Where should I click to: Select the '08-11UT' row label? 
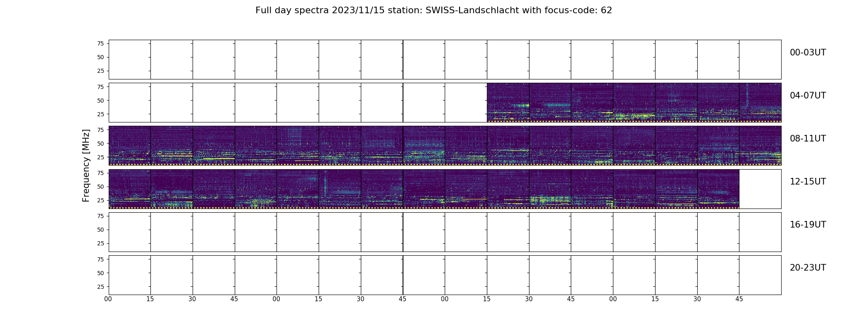[x=808, y=139]
